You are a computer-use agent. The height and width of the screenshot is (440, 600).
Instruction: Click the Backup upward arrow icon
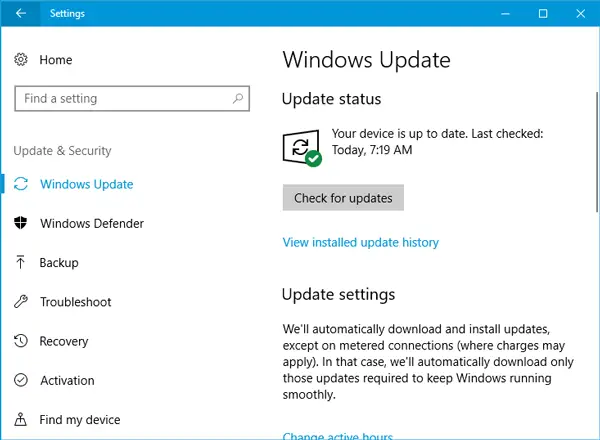(x=21, y=262)
